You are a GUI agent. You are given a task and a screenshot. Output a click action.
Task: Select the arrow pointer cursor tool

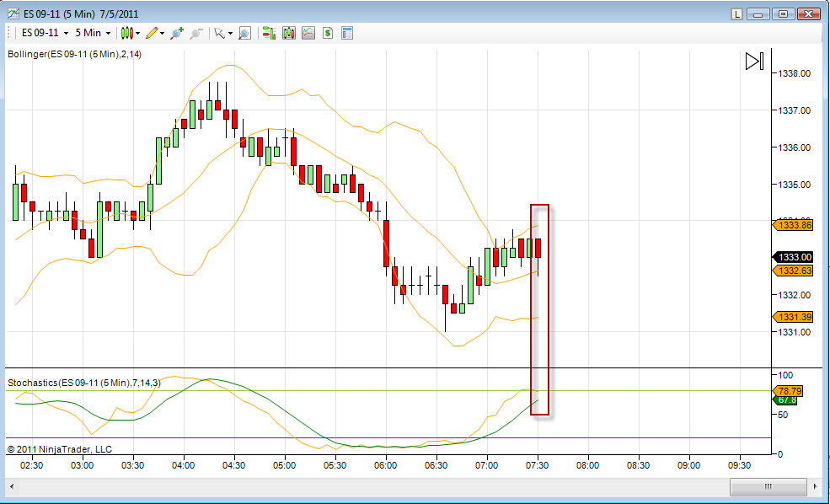tap(220, 34)
